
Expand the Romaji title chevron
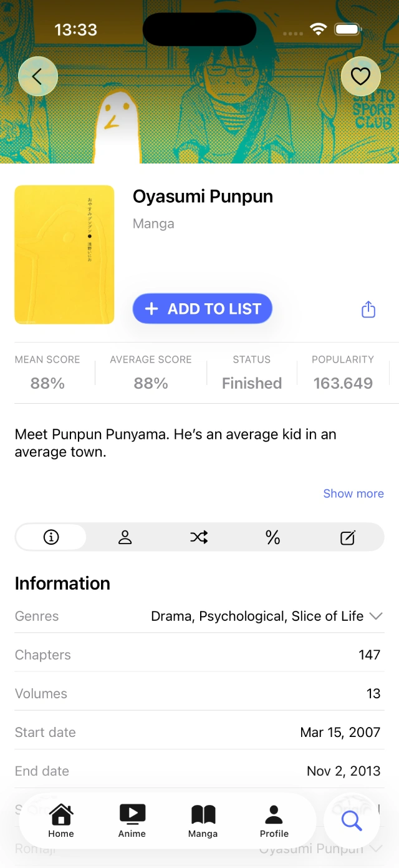375,849
